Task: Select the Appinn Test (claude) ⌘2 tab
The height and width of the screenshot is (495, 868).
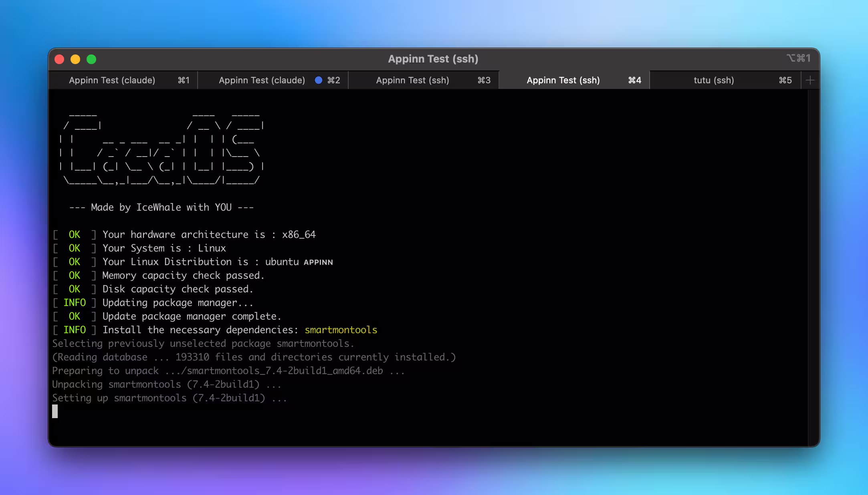Action: (262, 80)
